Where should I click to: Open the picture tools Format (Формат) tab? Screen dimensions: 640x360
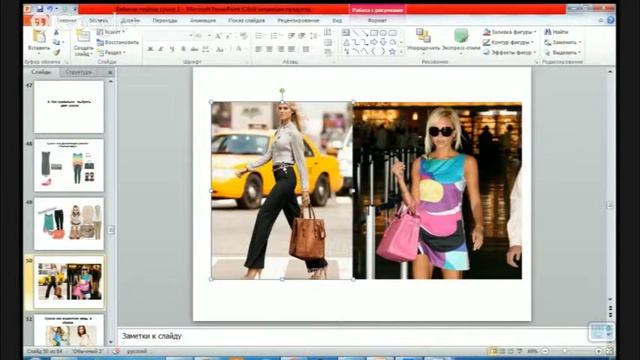(x=377, y=20)
